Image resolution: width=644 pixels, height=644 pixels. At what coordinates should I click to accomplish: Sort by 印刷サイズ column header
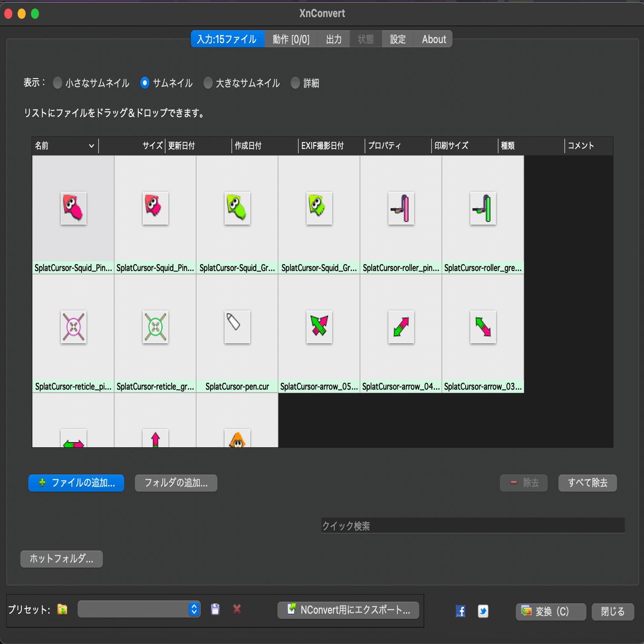click(465, 146)
